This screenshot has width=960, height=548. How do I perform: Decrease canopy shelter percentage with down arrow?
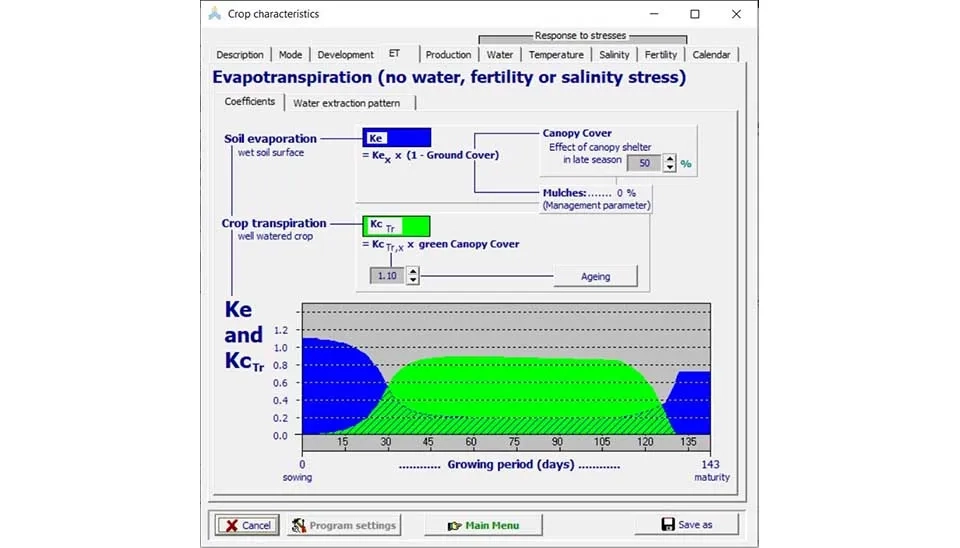click(670, 167)
